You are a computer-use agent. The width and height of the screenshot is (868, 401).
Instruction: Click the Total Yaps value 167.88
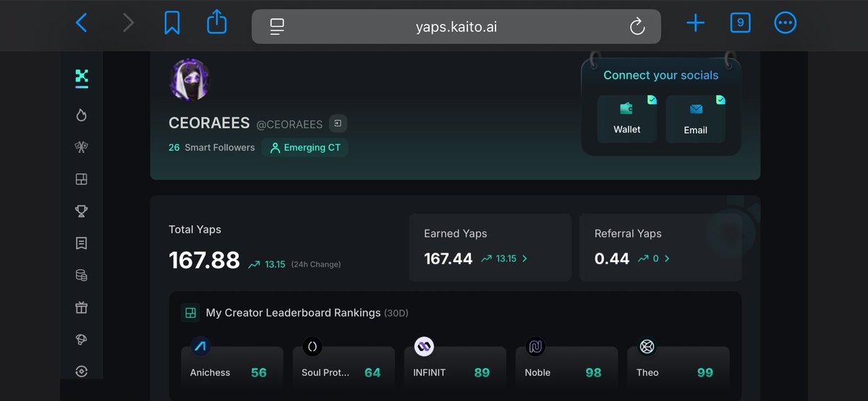[204, 261]
